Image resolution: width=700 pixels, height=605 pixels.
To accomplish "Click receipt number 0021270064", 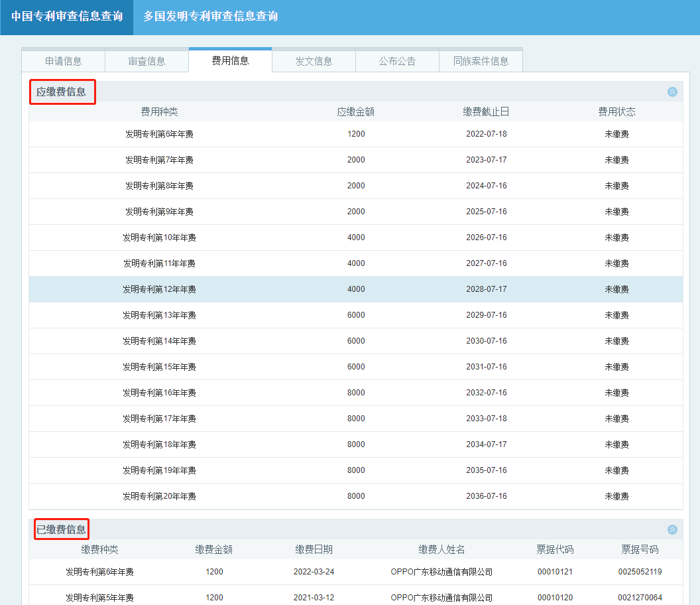I will pos(640,598).
